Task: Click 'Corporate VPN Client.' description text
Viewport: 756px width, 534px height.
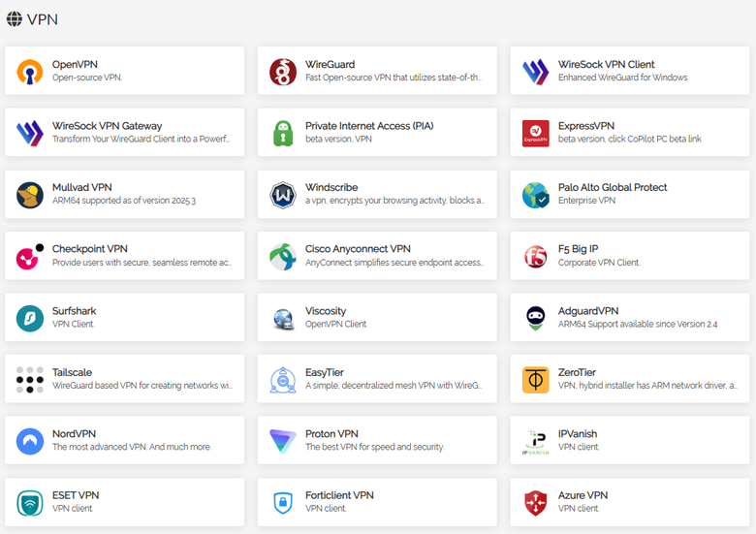Action: (599, 263)
